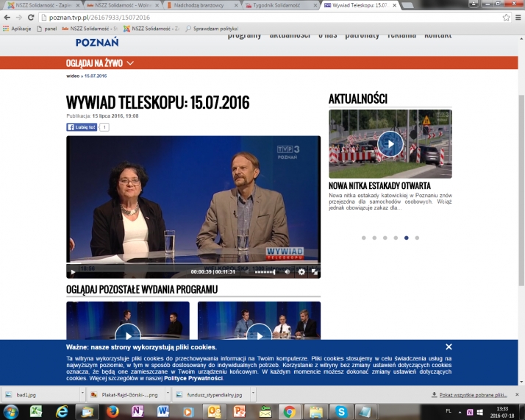Open the Polityce Prywatności link
This screenshot has height=420, width=525.
[x=196, y=378]
